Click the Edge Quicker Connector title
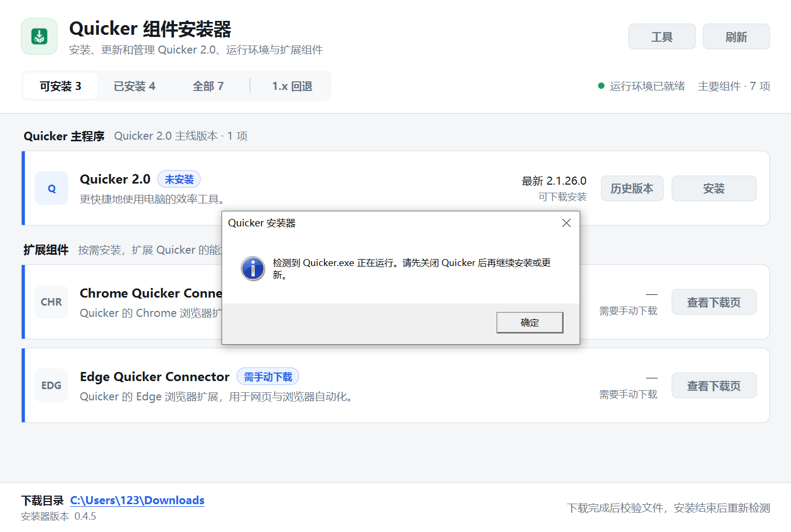This screenshot has height=532, width=791. (155, 377)
